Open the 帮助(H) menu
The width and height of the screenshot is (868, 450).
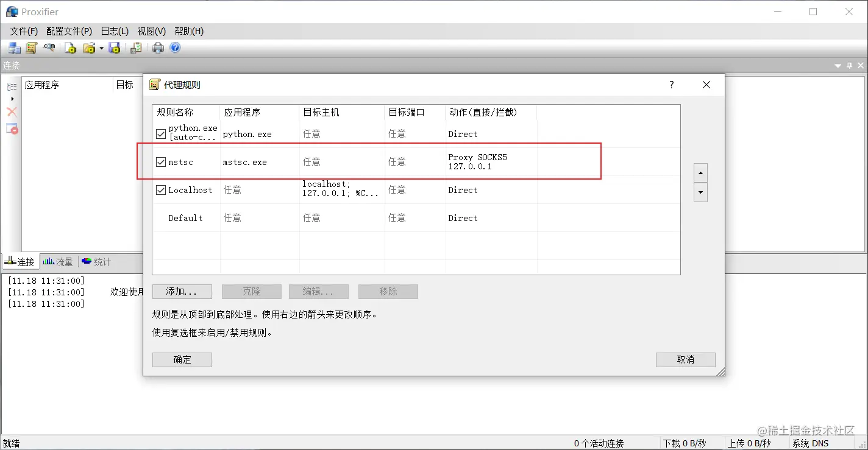189,31
